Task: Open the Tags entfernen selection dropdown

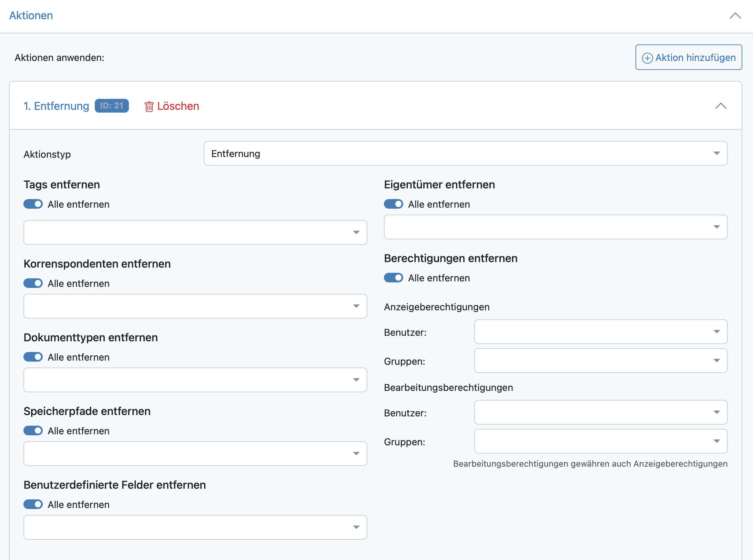Action: pyautogui.click(x=195, y=232)
